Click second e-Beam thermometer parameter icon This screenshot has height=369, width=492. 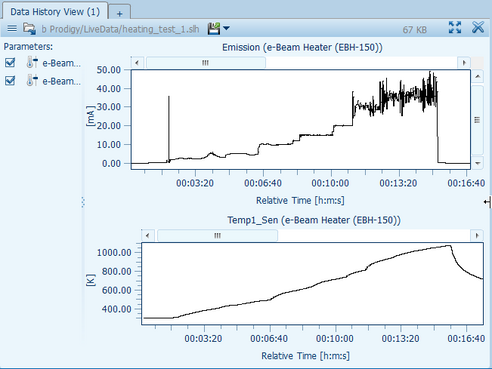[x=32, y=80]
